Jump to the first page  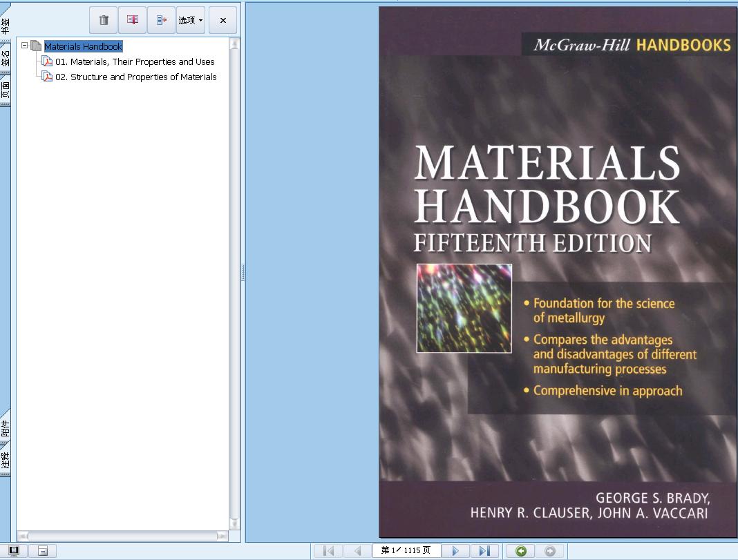pos(328,550)
